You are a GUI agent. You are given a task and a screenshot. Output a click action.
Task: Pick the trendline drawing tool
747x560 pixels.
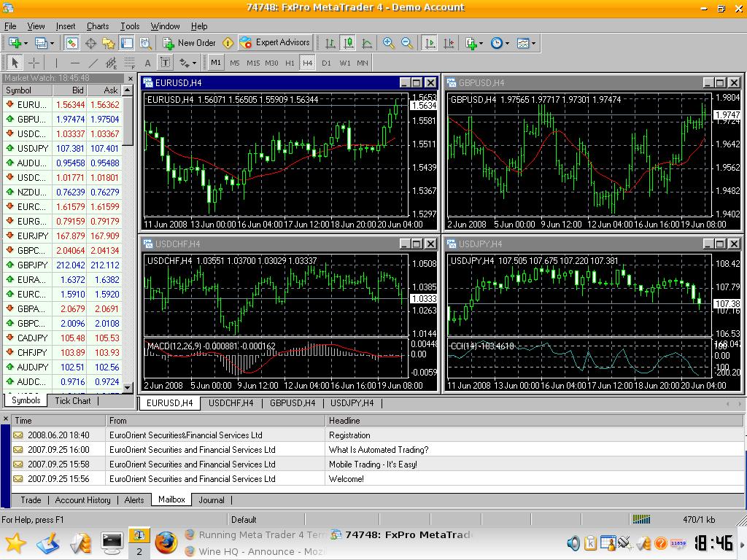click(93, 63)
